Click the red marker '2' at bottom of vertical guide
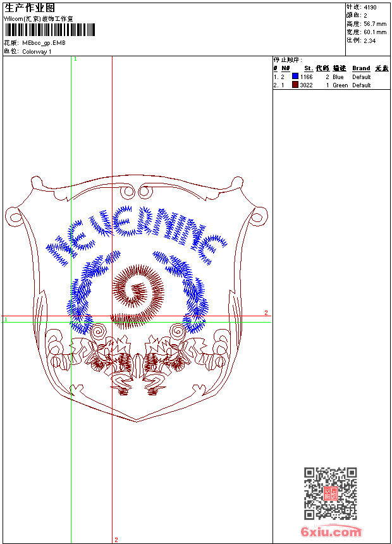Screen dimensions: 392x544 pos(116,540)
